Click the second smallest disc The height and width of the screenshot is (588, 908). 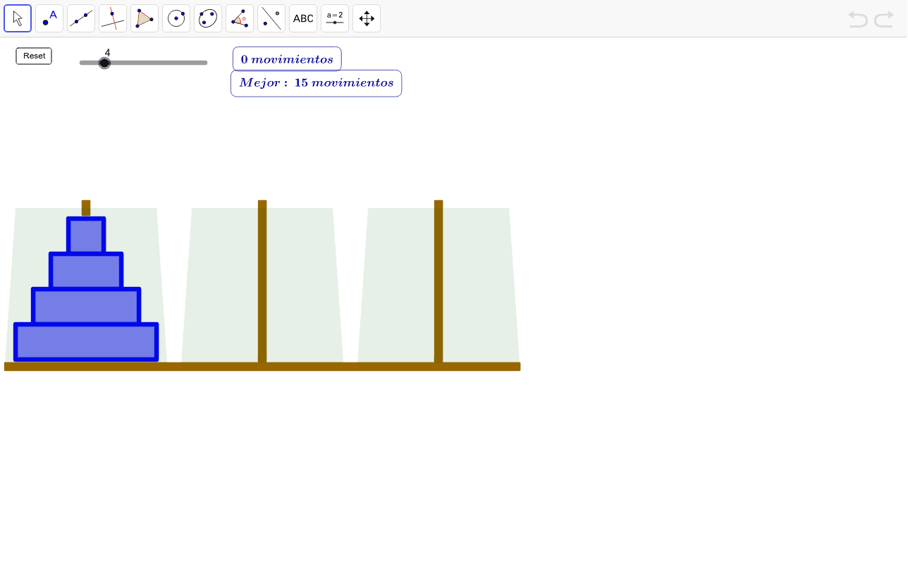click(86, 271)
